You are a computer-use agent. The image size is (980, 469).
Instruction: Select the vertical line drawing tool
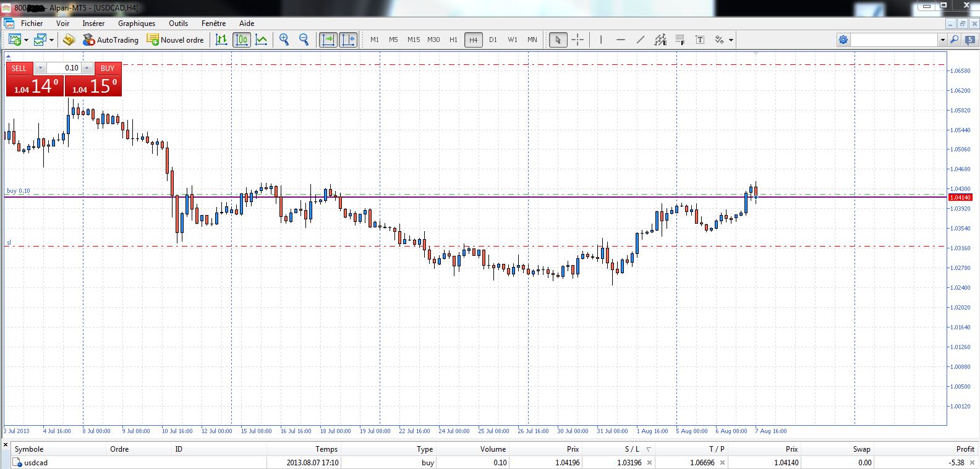pyautogui.click(x=601, y=40)
